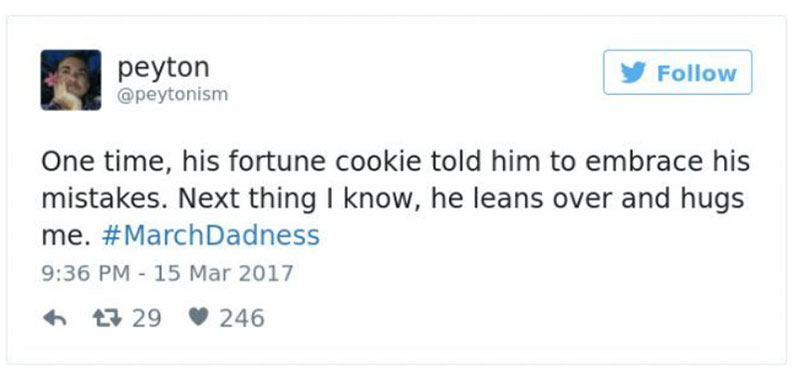The image size is (800, 375).
Task: Click the display name peyton
Action: coord(163,68)
